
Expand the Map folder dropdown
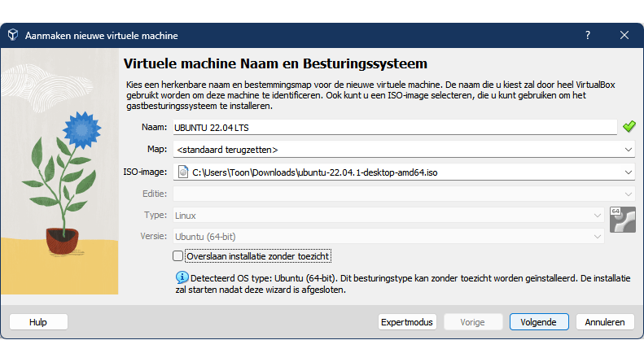(628, 150)
